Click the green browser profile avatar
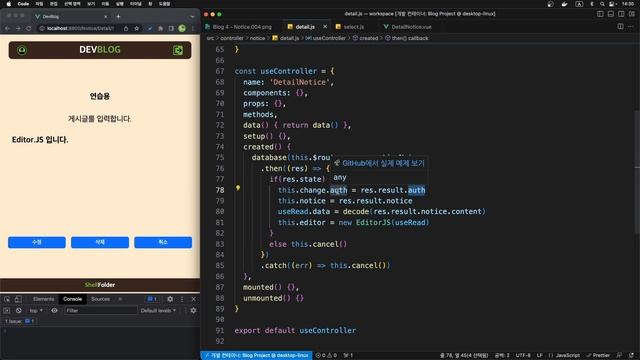 point(182,28)
